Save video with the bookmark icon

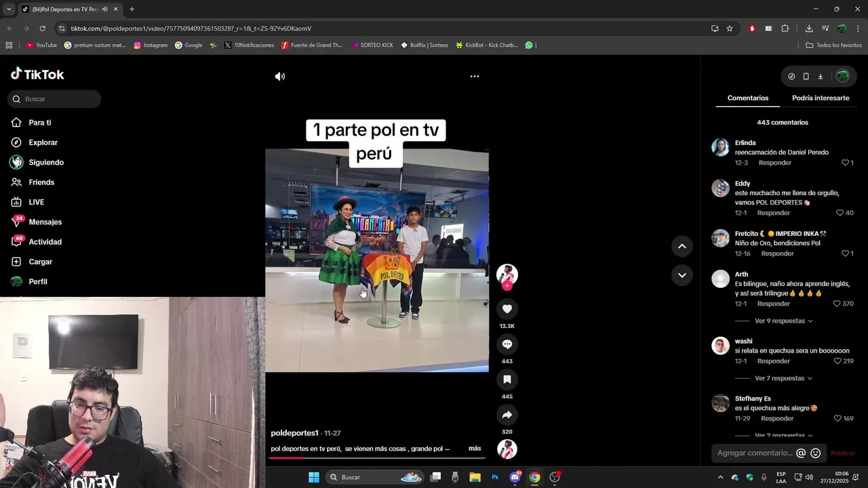pyautogui.click(x=507, y=380)
